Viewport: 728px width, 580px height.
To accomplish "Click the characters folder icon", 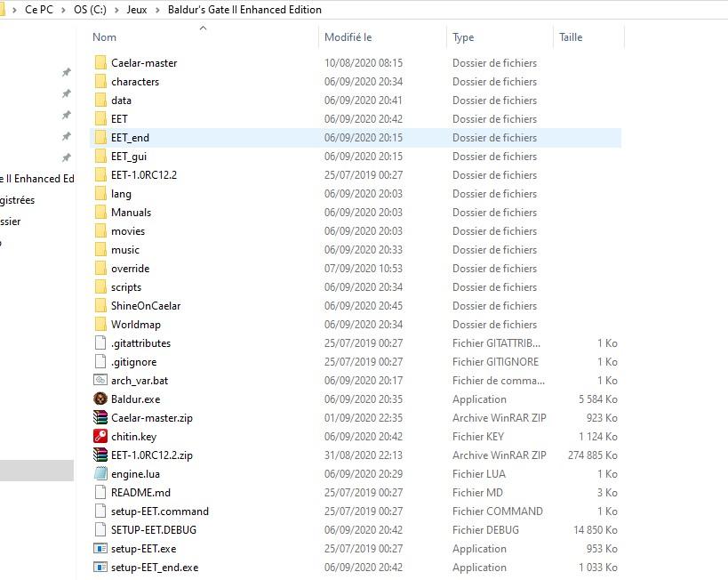I will click(x=100, y=81).
